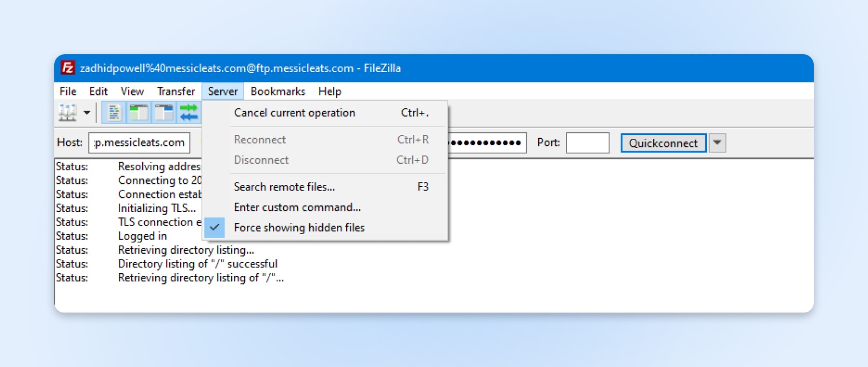Click inside the Port input field
The image size is (868, 367).
tap(588, 143)
